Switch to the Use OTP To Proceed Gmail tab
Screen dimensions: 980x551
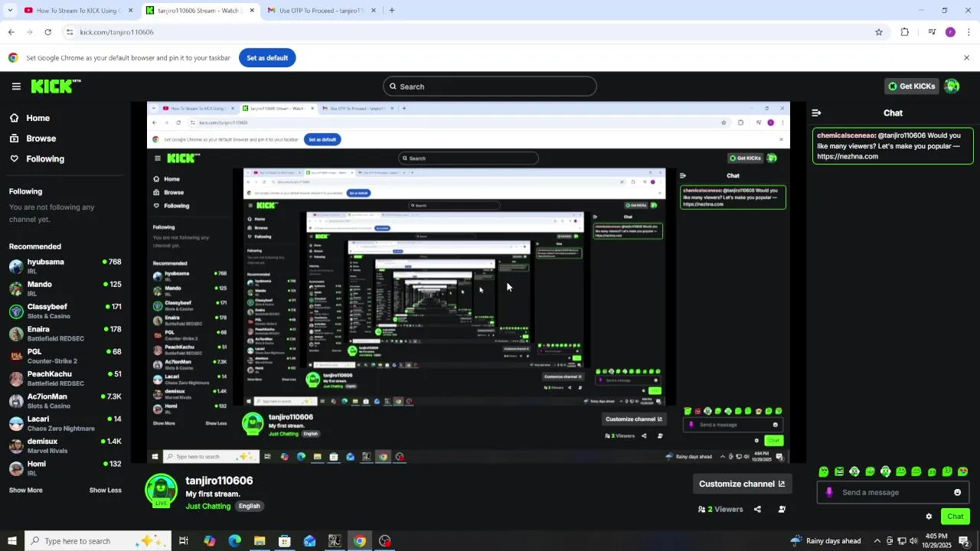322,11
